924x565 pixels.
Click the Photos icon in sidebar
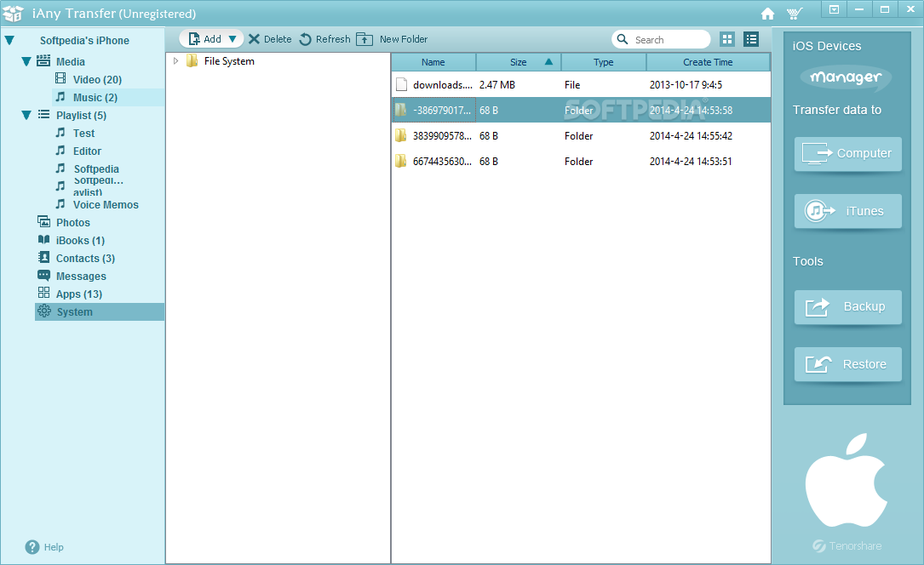point(43,221)
